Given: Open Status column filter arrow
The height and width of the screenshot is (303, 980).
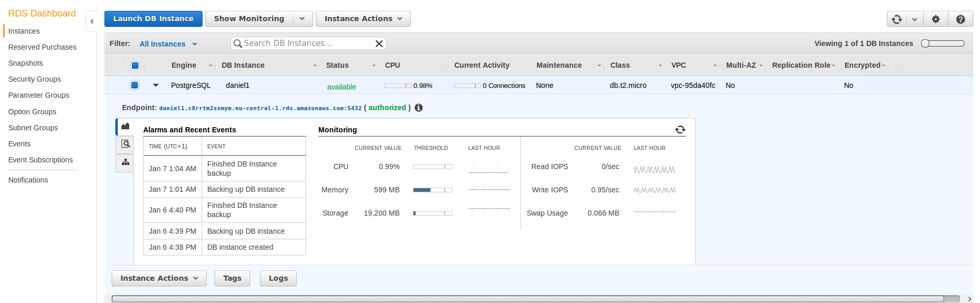Looking at the screenshot, I should pyautogui.click(x=374, y=66).
